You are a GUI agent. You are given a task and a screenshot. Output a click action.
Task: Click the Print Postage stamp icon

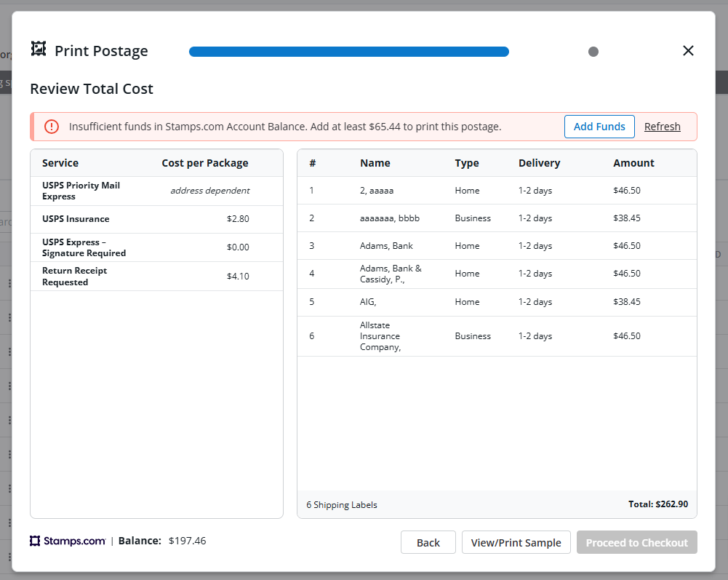tap(39, 49)
